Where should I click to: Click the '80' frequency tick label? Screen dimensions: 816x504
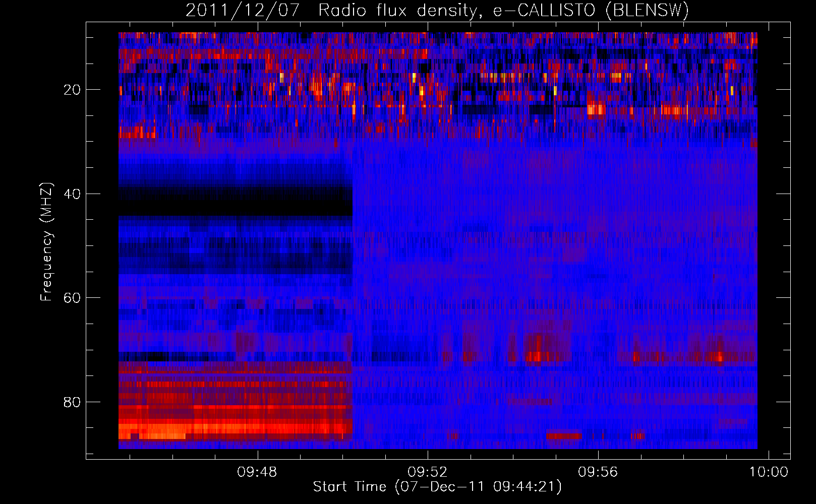(72, 402)
